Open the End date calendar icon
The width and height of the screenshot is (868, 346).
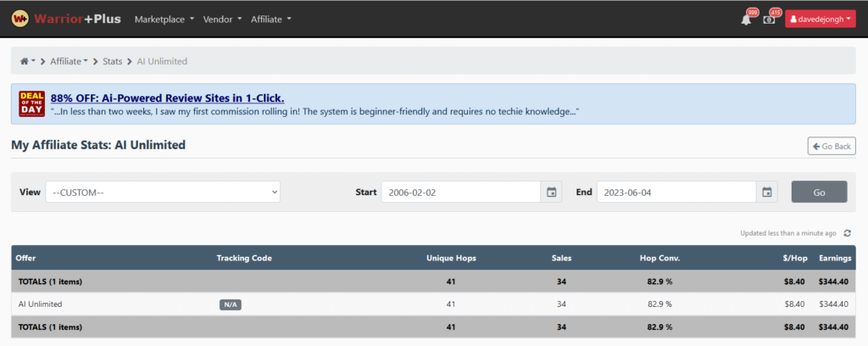click(766, 193)
